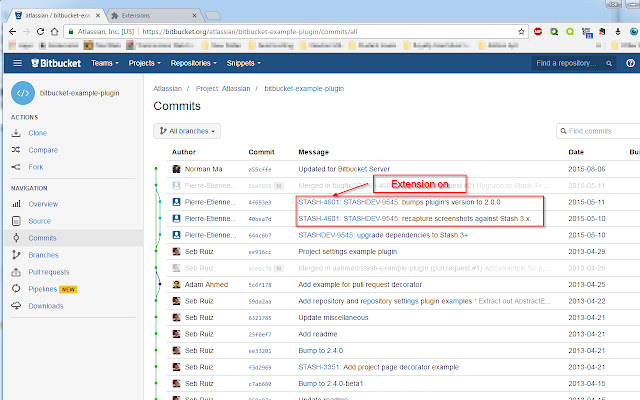Go back with browser back arrow
Screen dimensions: 640x400
12,31
